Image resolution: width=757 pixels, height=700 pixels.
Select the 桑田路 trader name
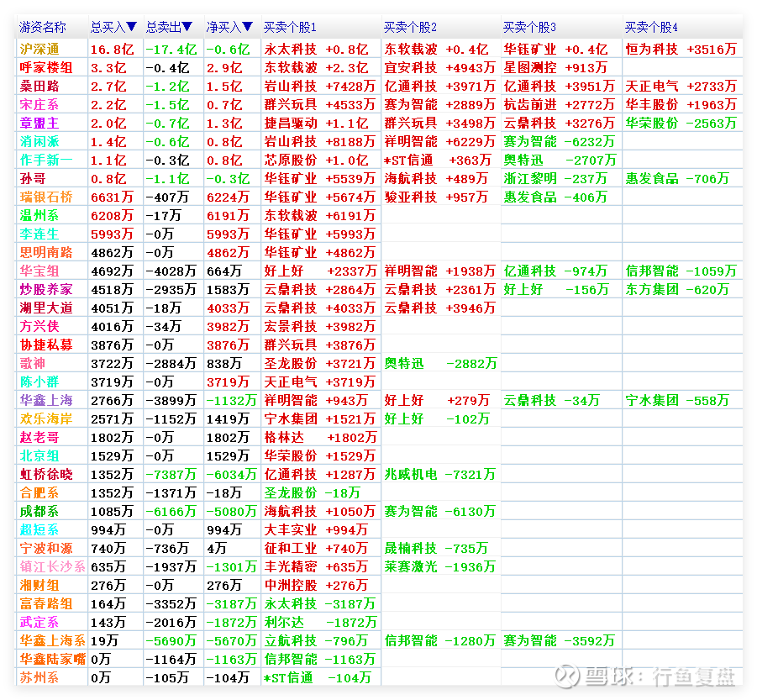coord(39,87)
